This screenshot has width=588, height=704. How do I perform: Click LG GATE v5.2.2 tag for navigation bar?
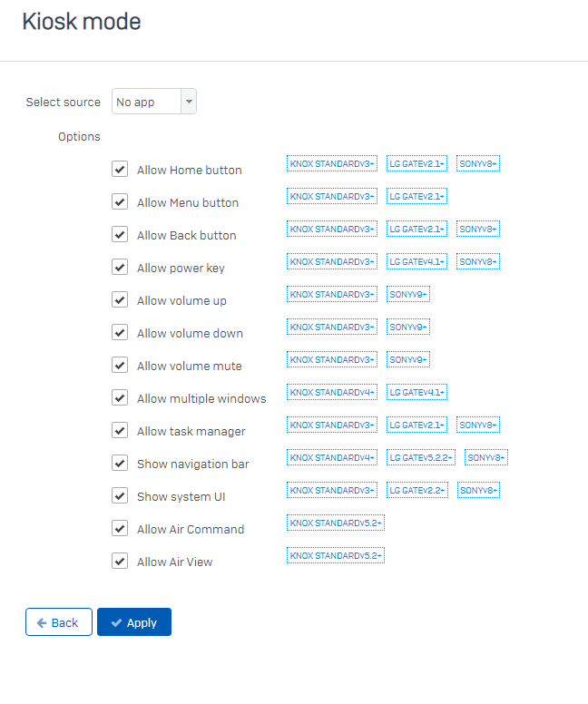421,457
